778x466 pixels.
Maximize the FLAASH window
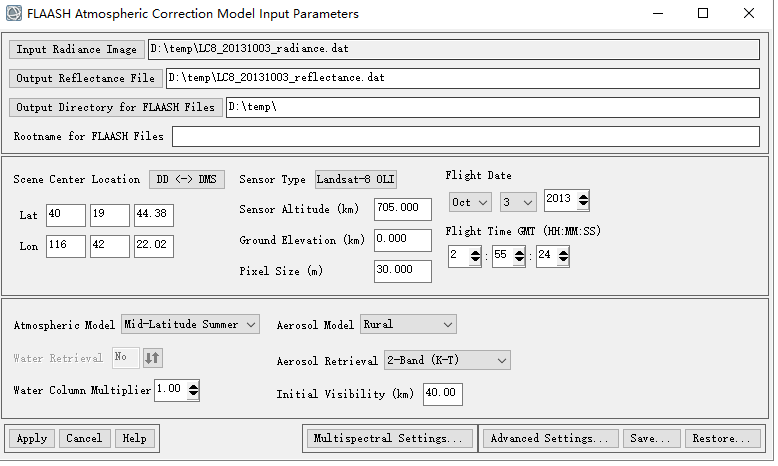(x=703, y=13)
